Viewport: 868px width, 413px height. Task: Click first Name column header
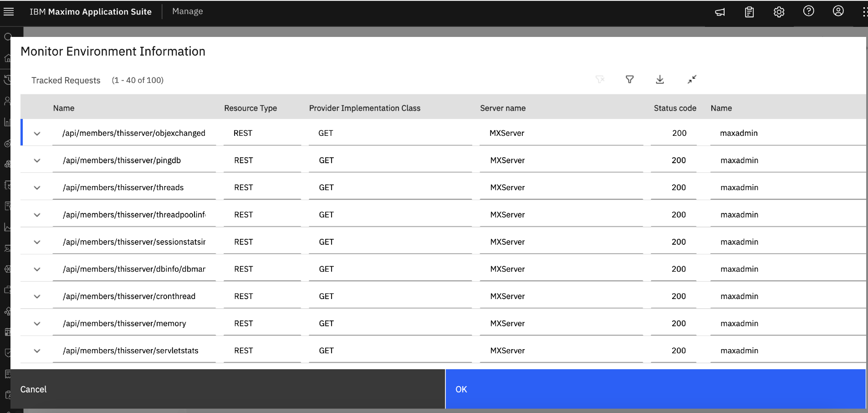pos(64,108)
